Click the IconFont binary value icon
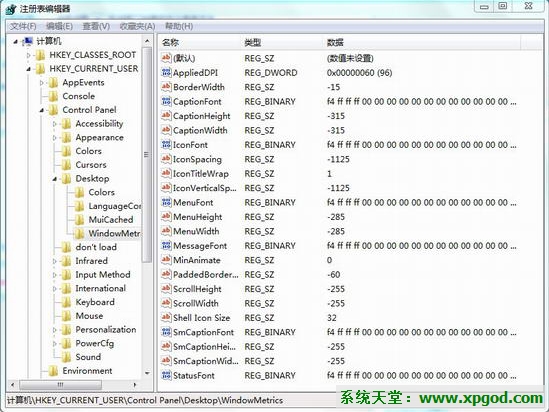The image size is (549, 412). 166,145
